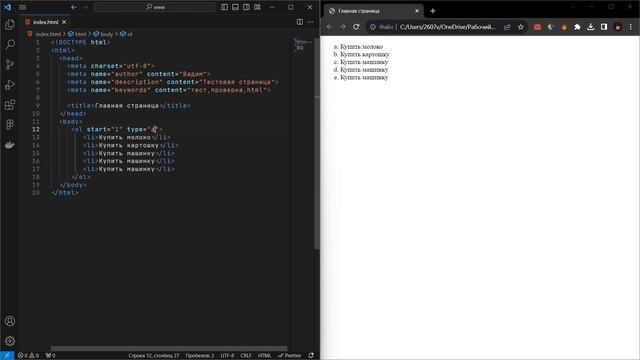This screenshot has width=640, height=360.
Task: Click body in the breadcrumb path
Action: point(106,34)
